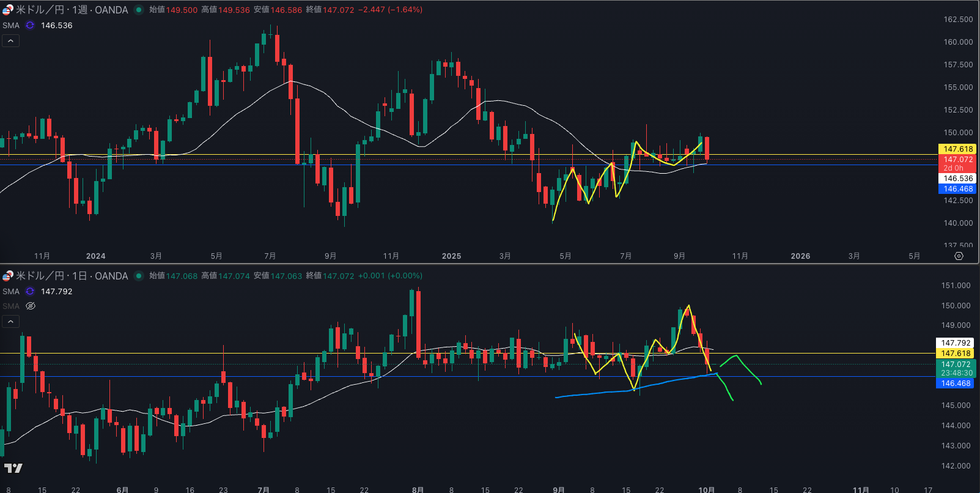Collapse the indicator legend on weekly chart
Screen dimensions: 980x493
coord(10,41)
